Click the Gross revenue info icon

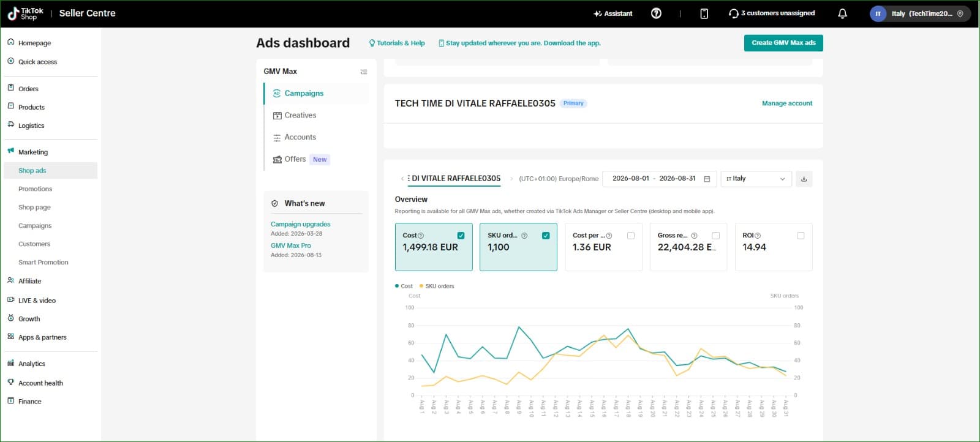[x=694, y=236]
